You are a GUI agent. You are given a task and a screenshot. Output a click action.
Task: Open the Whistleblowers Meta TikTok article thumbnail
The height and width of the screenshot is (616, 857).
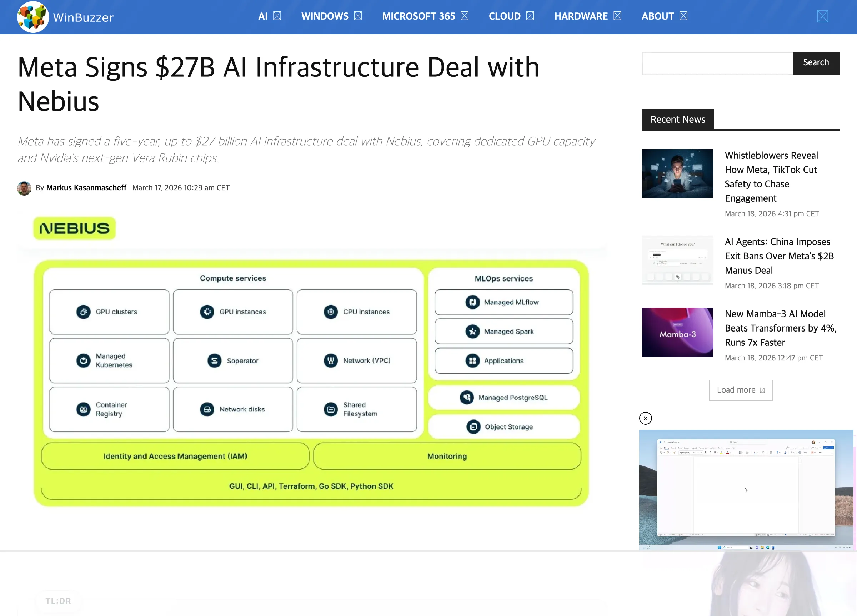point(677,174)
